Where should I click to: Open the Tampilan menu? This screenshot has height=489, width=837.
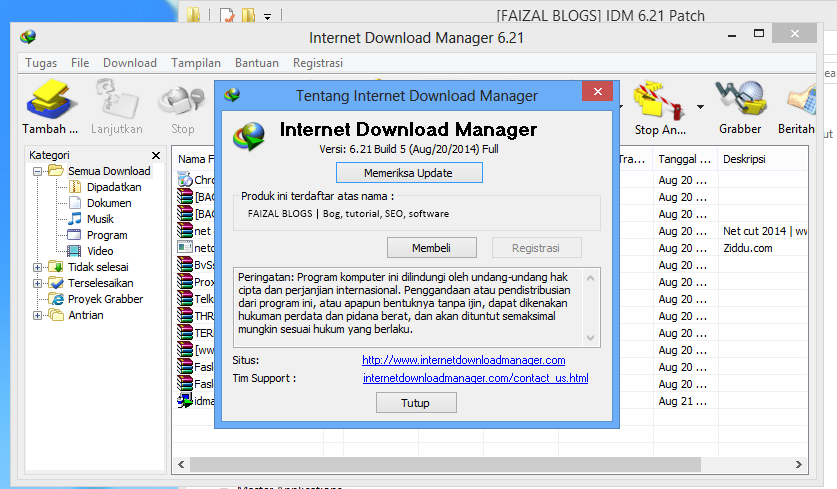(x=196, y=63)
